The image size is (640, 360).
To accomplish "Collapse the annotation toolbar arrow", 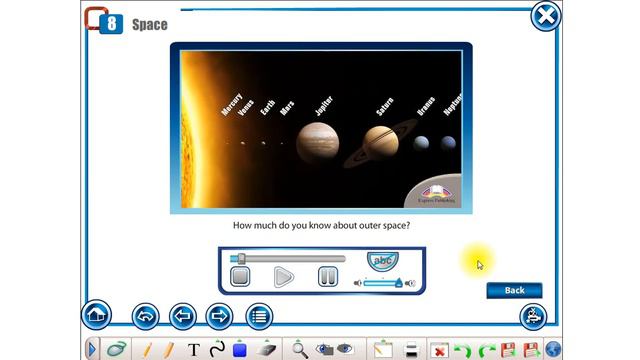I will pos(92,349).
